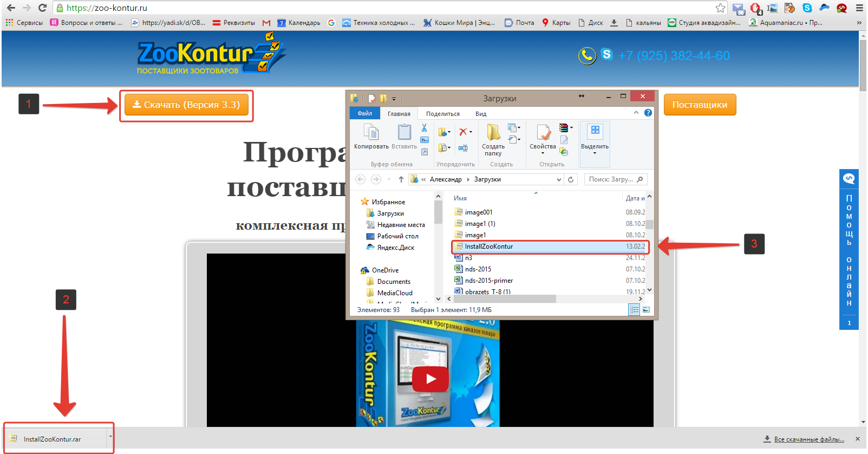Viewport: 868px width, 454px height.
Task: Show all downloads via Все скачанные файлы
Action: pyautogui.click(x=804, y=439)
